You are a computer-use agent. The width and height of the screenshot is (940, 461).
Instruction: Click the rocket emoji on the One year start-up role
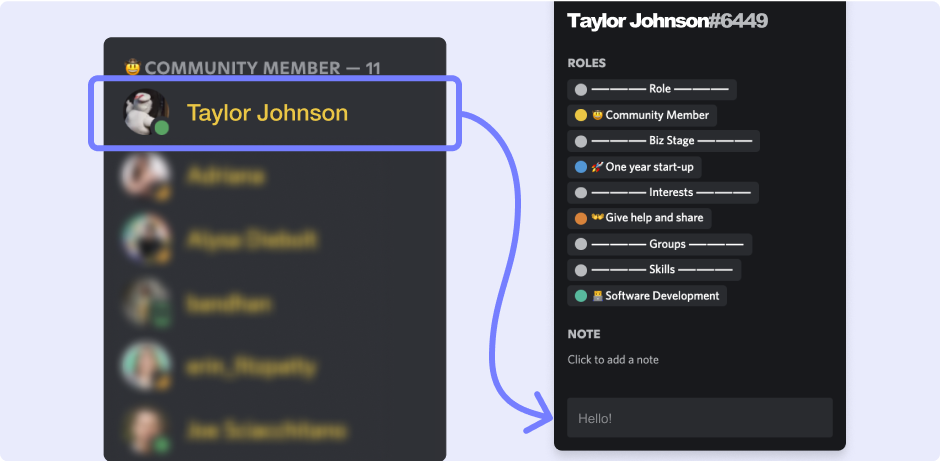pyautogui.click(x=597, y=167)
